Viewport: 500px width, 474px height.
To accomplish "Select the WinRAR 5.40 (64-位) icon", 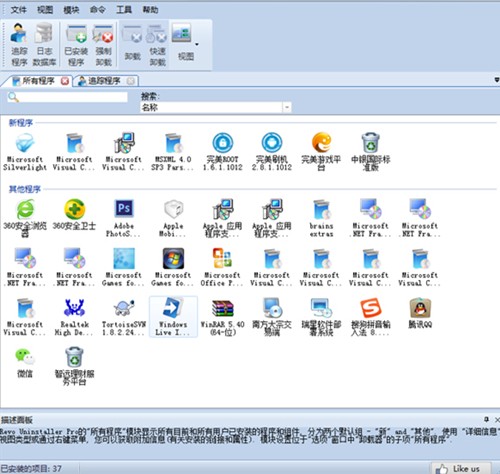I will tap(223, 317).
